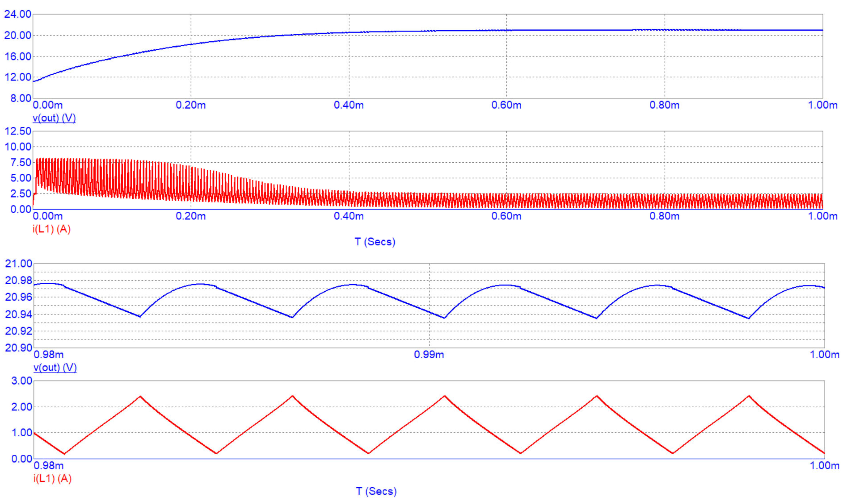Click the underlined v(out) (V) label under the full-range voltage plot
This screenshot has width=846, height=504.
click(54, 118)
